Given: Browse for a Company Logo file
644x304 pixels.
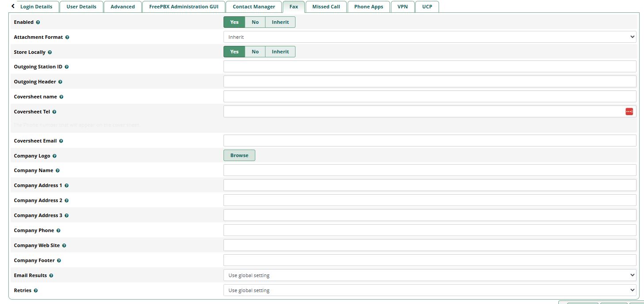Looking at the screenshot, I should click(239, 155).
